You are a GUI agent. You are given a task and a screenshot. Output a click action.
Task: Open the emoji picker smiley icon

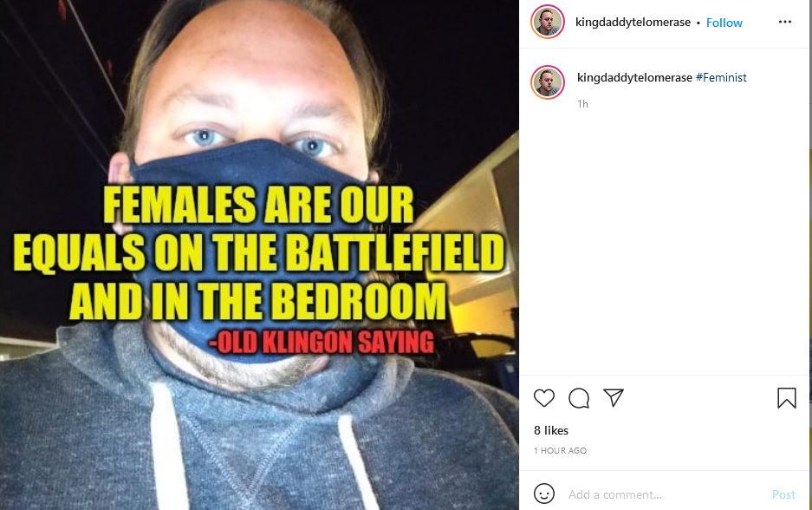point(543,494)
